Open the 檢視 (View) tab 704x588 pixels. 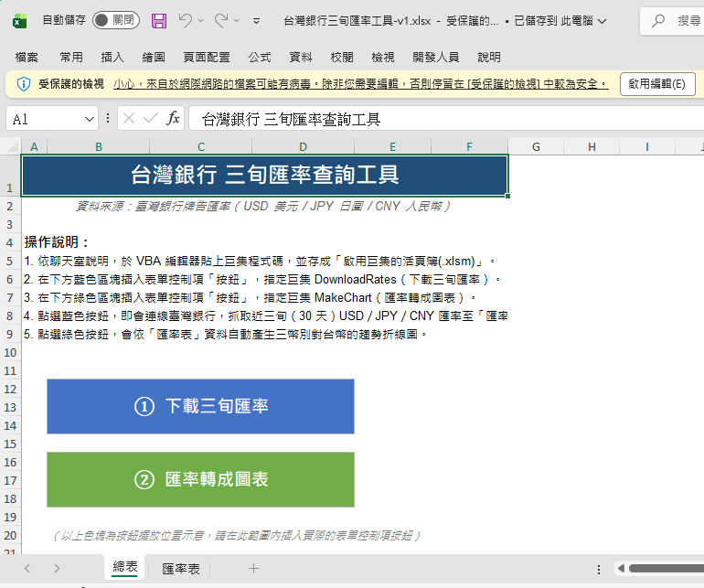click(383, 57)
